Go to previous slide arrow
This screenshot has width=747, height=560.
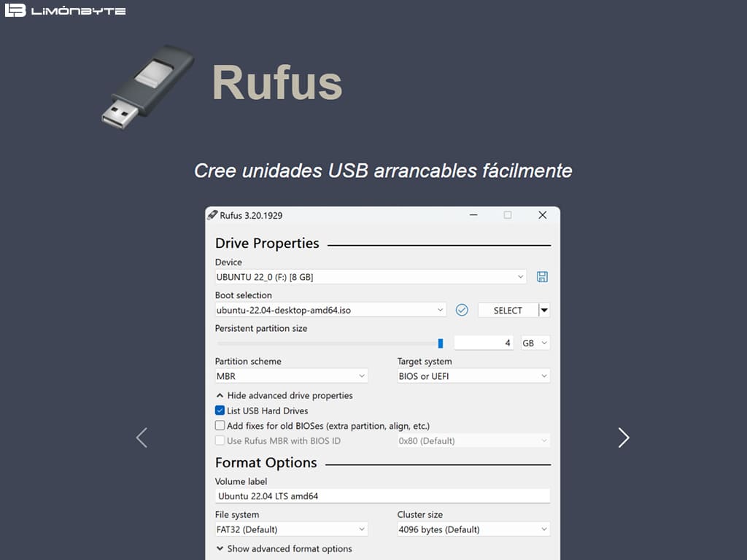tap(142, 437)
